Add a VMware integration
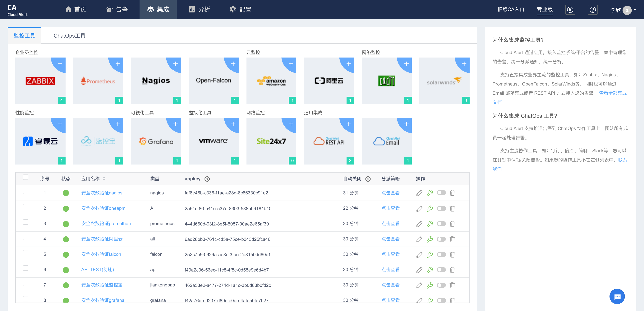Viewport: 644px width, 311px height. click(x=233, y=124)
